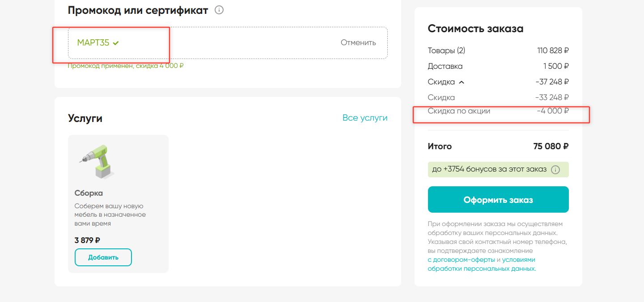Click the Доставка row label

445,66
